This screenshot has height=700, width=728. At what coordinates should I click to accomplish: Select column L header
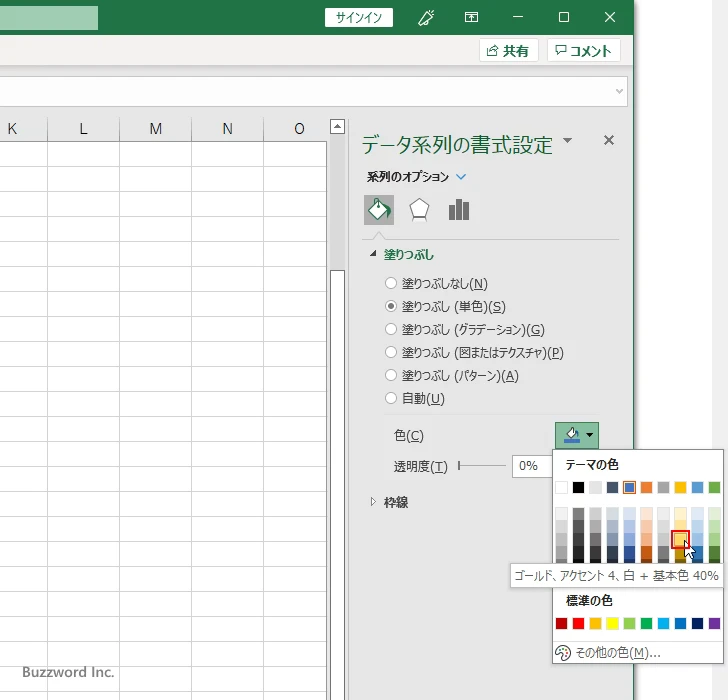point(84,129)
